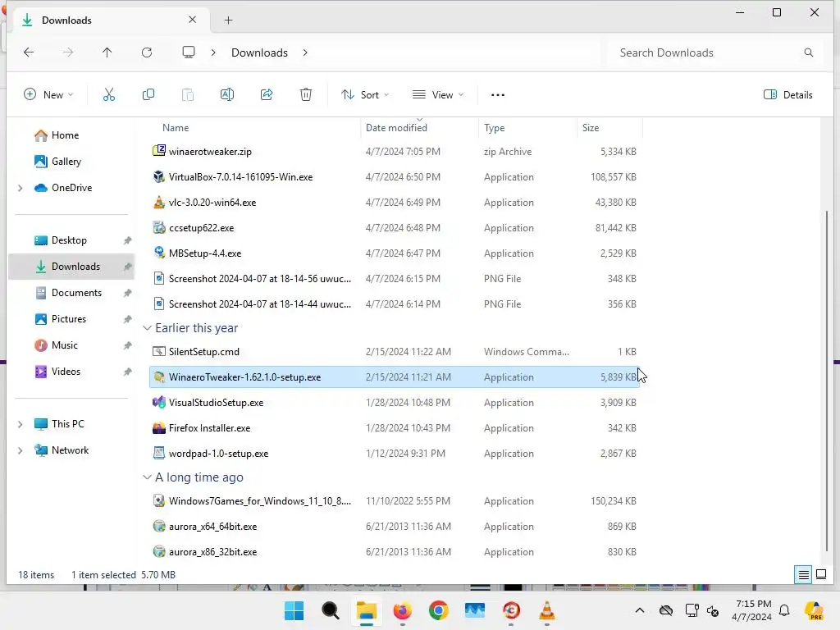Select aurora_x86_32bit.exe file
The width and height of the screenshot is (840, 630).
(x=394, y=552)
